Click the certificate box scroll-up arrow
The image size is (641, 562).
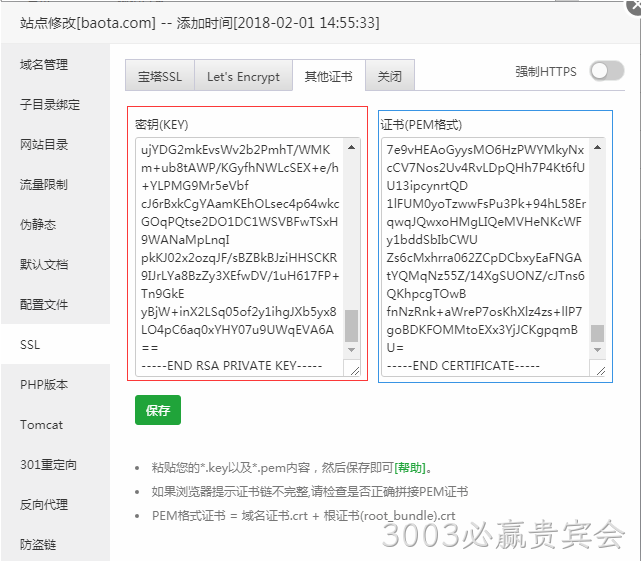pyautogui.click(x=598, y=147)
